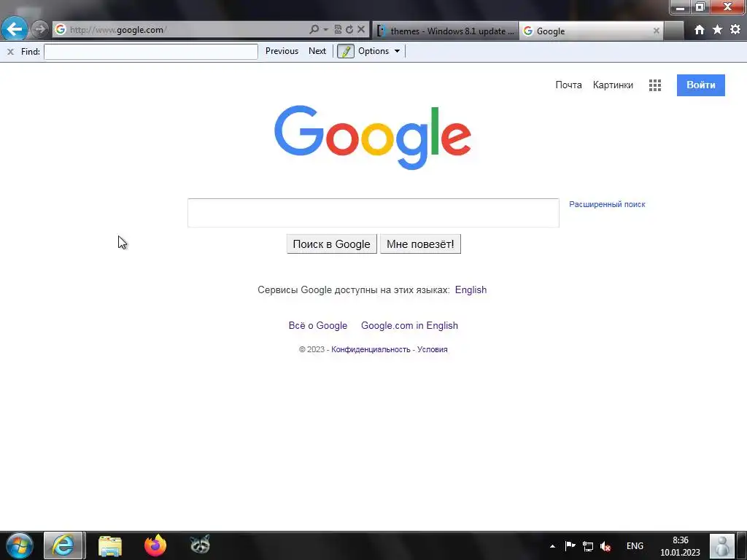Switch to the themes - Windows 8.1 update tab
747x560 pixels.
(445, 31)
